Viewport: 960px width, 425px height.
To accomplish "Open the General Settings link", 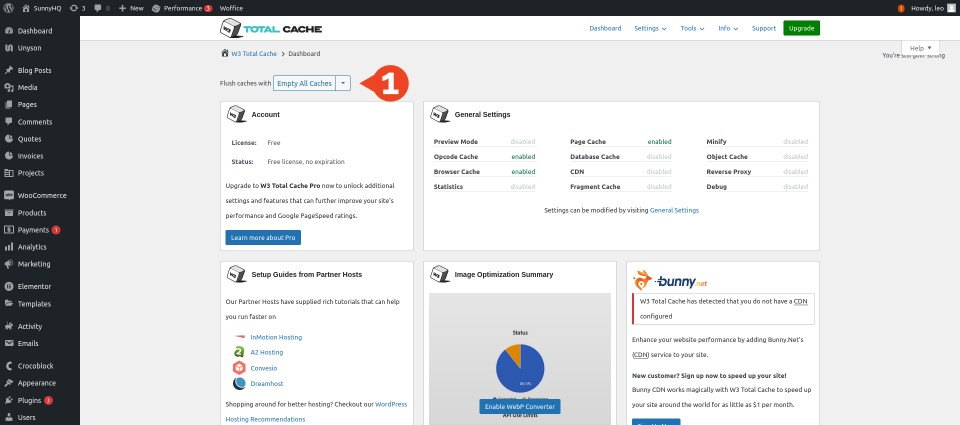I will point(674,210).
